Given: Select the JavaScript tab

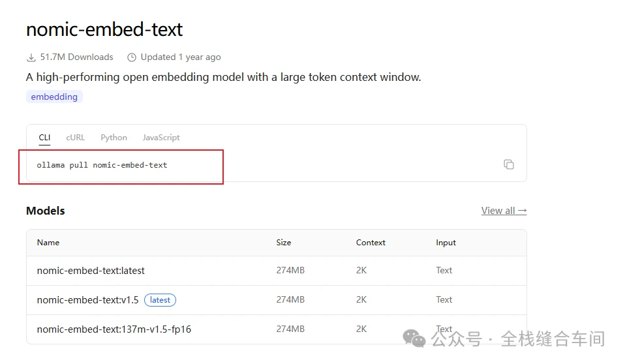Looking at the screenshot, I should click(x=161, y=138).
